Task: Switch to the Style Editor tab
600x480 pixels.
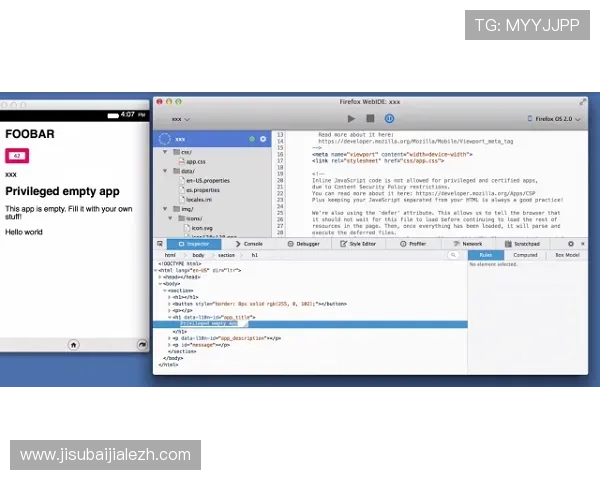Action: (359, 243)
